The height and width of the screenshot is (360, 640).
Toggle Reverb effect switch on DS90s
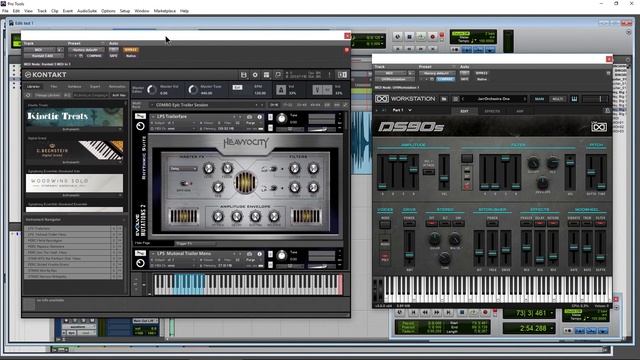(x=553, y=223)
